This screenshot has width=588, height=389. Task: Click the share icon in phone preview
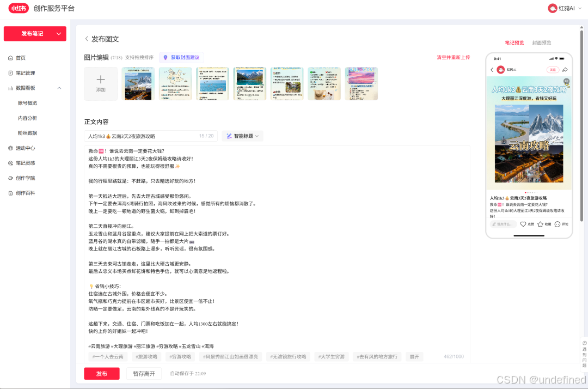pos(565,70)
